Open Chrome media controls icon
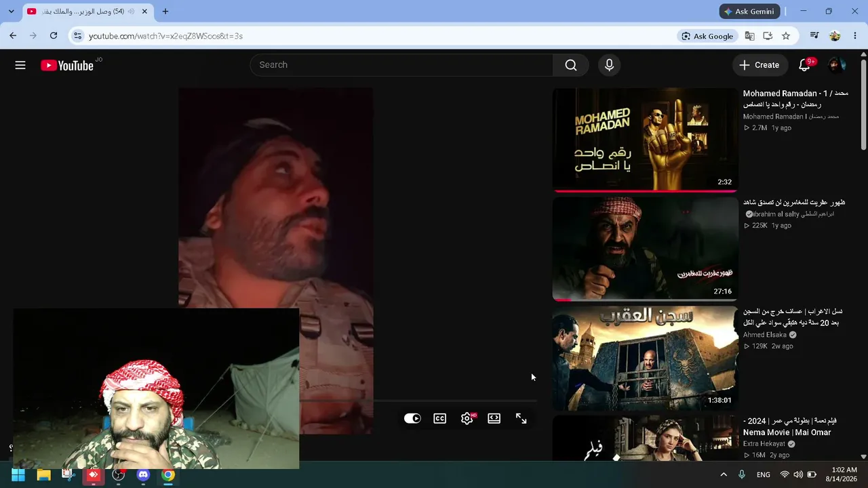 (x=814, y=36)
